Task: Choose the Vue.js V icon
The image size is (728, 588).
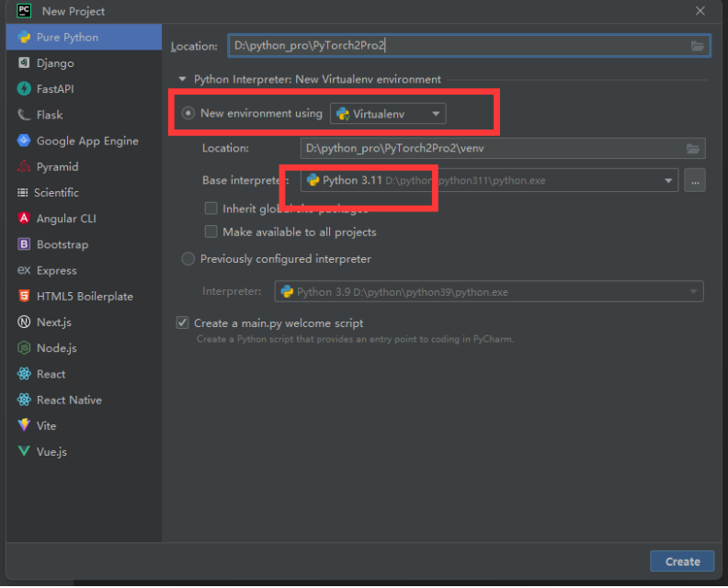Action: 24,451
